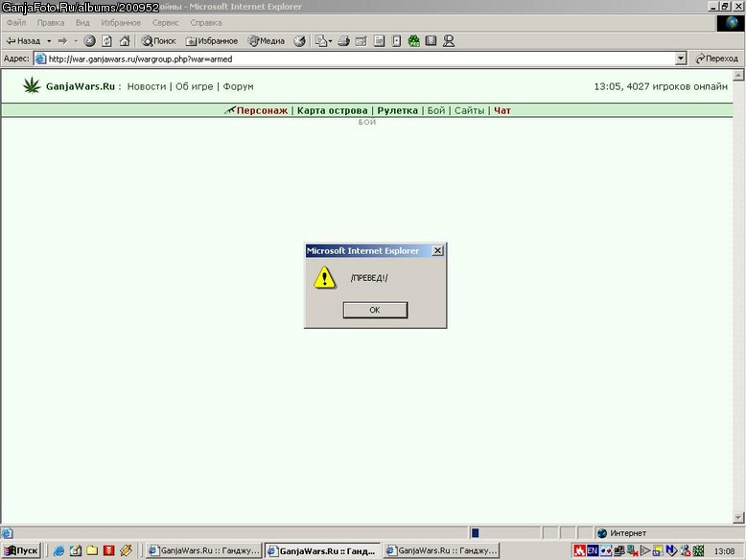The height and width of the screenshot is (560, 746).
Task: Click the orange feather icon in quick launch
Action: (126, 550)
